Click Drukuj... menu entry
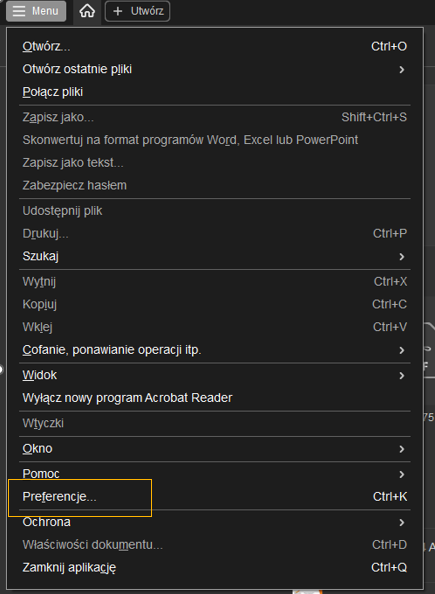The height and width of the screenshot is (594, 435). (215, 234)
